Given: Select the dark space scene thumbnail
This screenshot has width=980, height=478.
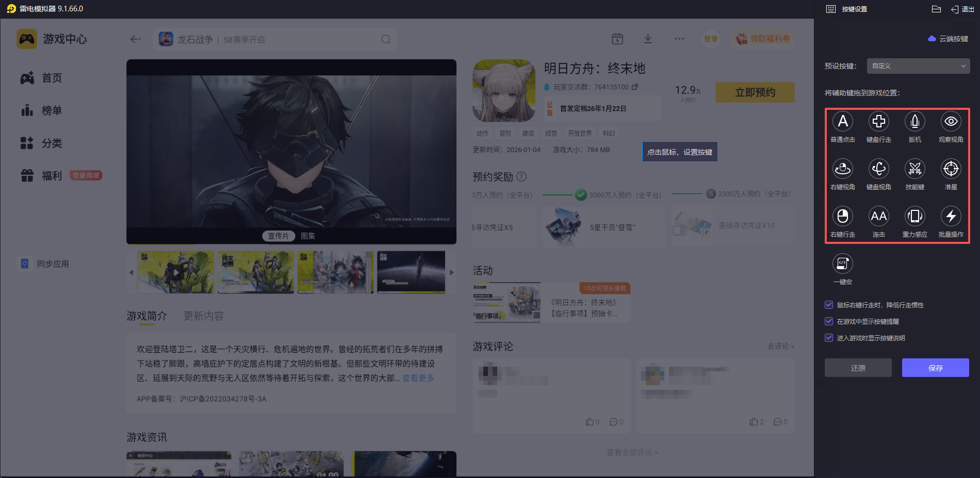Looking at the screenshot, I should [411, 272].
